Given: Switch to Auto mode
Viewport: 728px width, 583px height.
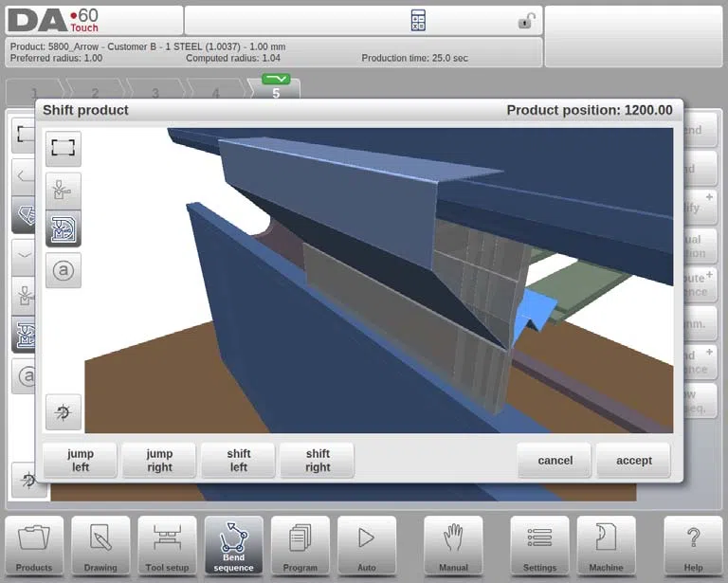Looking at the screenshot, I should [x=367, y=546].
